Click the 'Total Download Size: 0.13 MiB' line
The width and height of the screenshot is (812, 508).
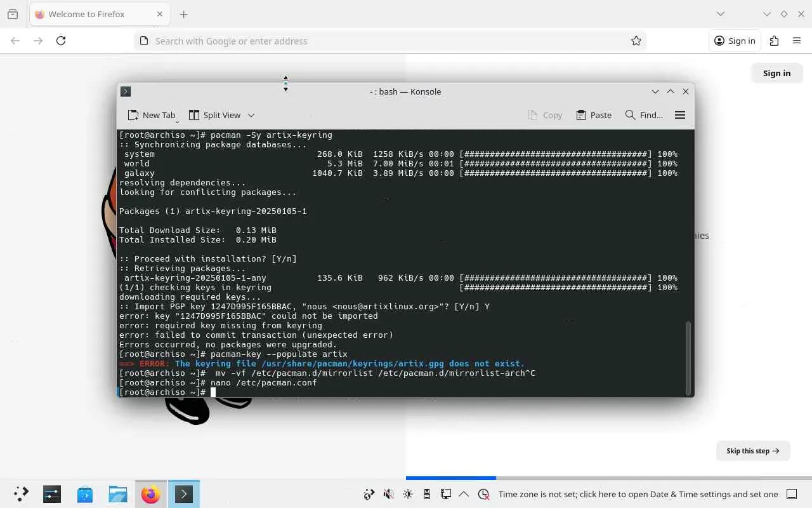click(198, 231)
